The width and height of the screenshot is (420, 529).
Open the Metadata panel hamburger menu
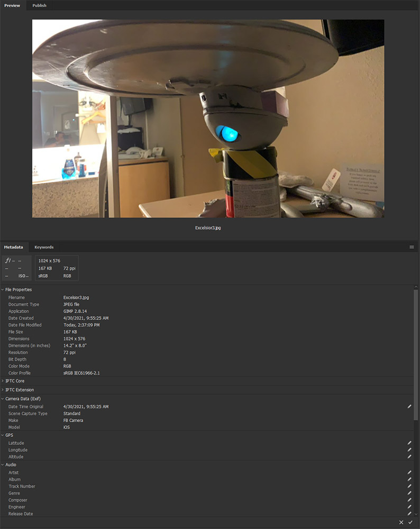(412, 247)
